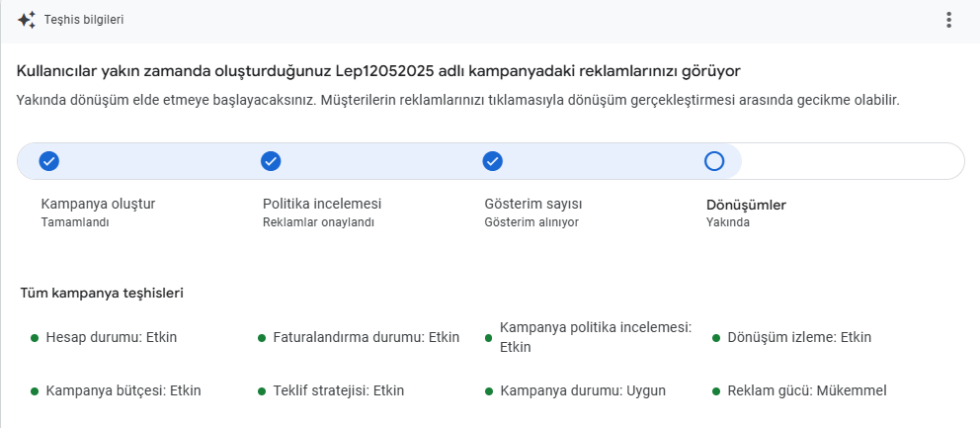The height and width of the screenshot is (428, 980).
Task: Click the Gösterim sayısı checkmark icon
Action: click(x=493, y=161)
